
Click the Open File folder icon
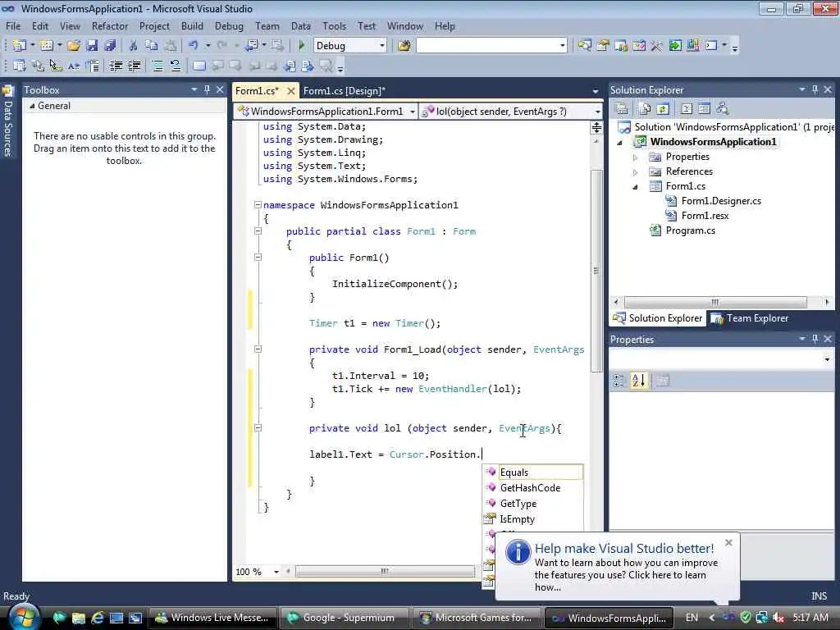(x=74, y=46)
